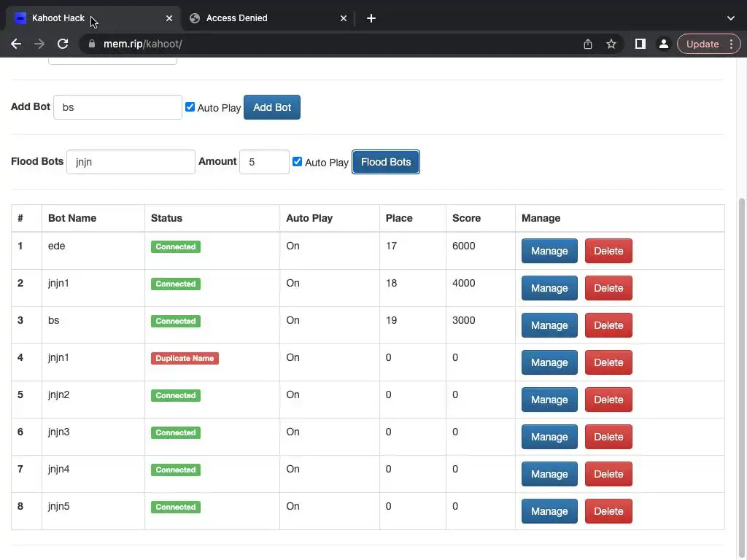
Task: Delete the bot named bs
Action: (608, 325)
